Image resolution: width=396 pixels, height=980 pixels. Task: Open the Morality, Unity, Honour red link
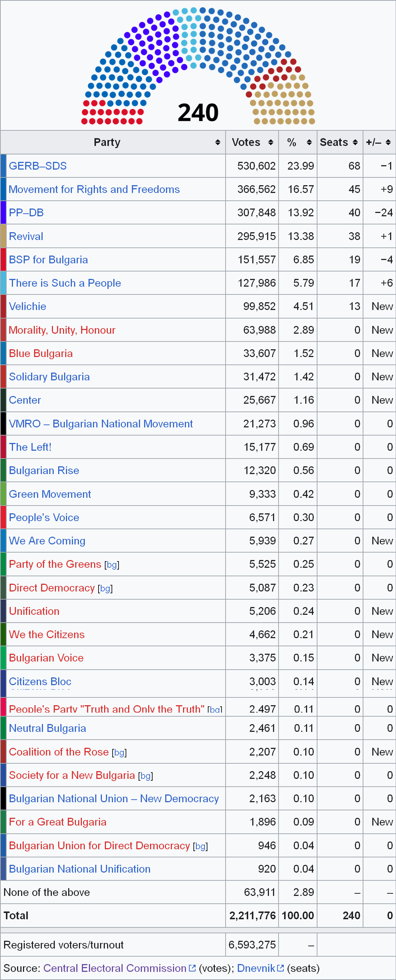[x=62, y=330]
